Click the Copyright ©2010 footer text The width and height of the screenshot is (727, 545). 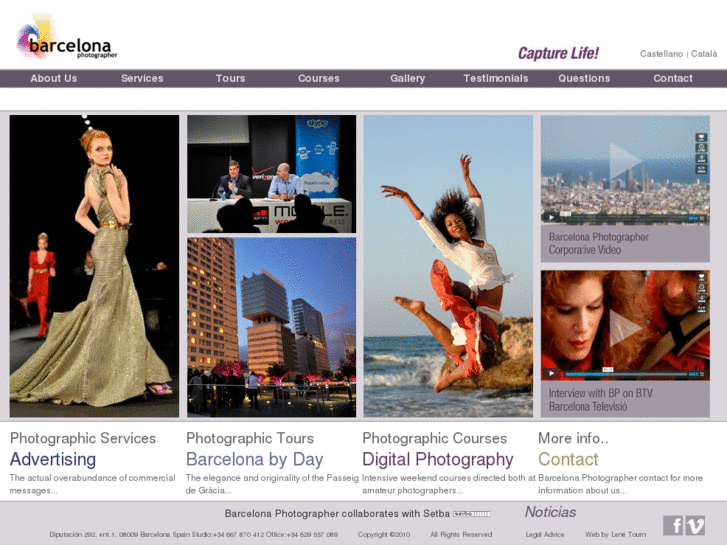pos(384,534)
